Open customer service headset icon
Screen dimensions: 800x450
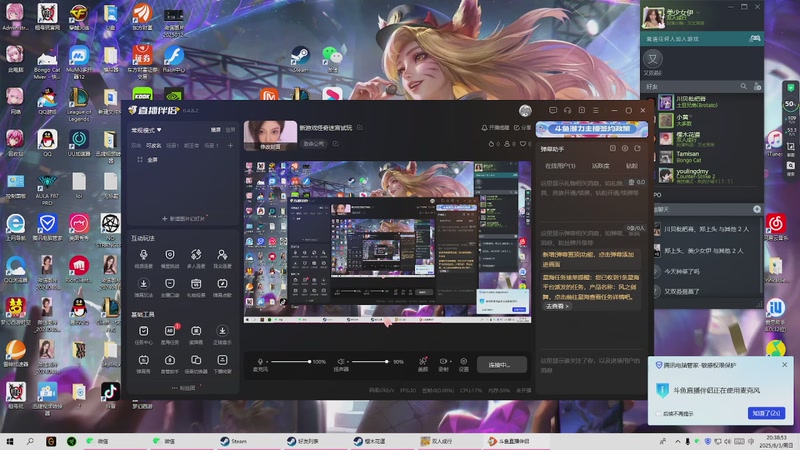tap(567, 110)
